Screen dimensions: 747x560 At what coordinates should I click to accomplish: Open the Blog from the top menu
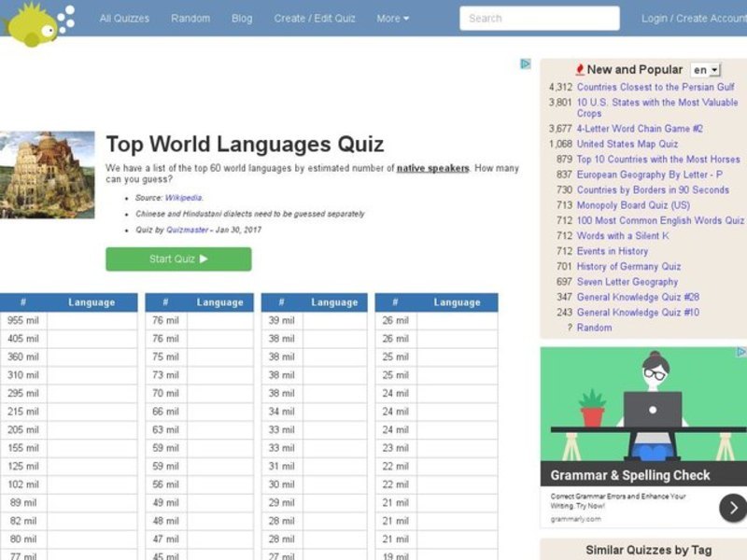243,18
